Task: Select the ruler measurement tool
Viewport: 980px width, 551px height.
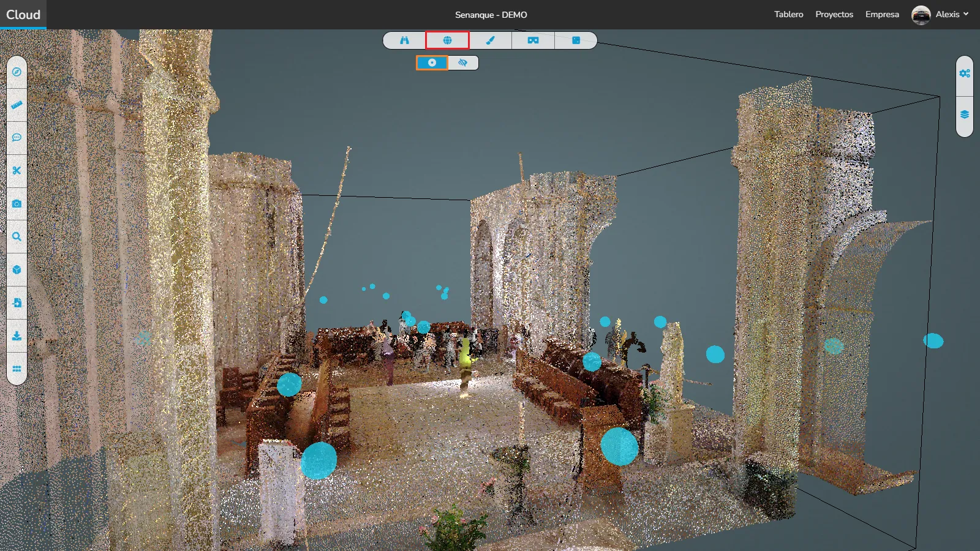Action: point(17,105)
